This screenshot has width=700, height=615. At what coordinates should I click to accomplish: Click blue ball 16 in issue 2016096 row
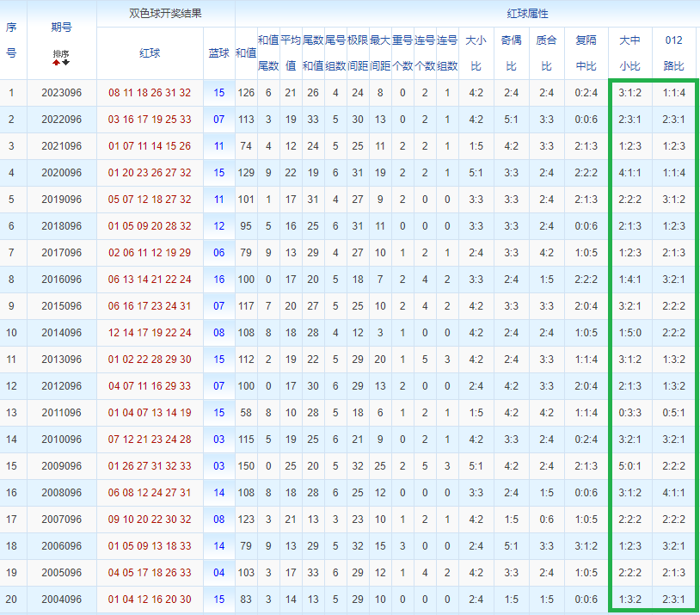tap(218, 280)
